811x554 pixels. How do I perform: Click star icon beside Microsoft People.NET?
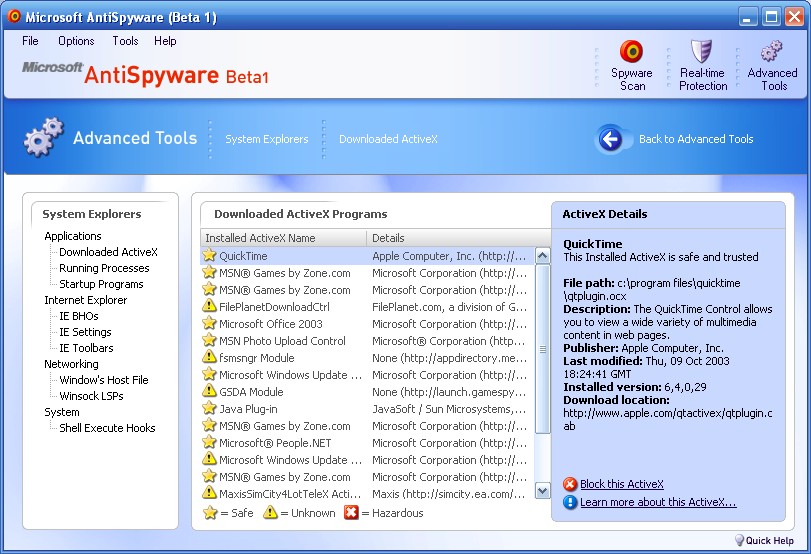209,443
